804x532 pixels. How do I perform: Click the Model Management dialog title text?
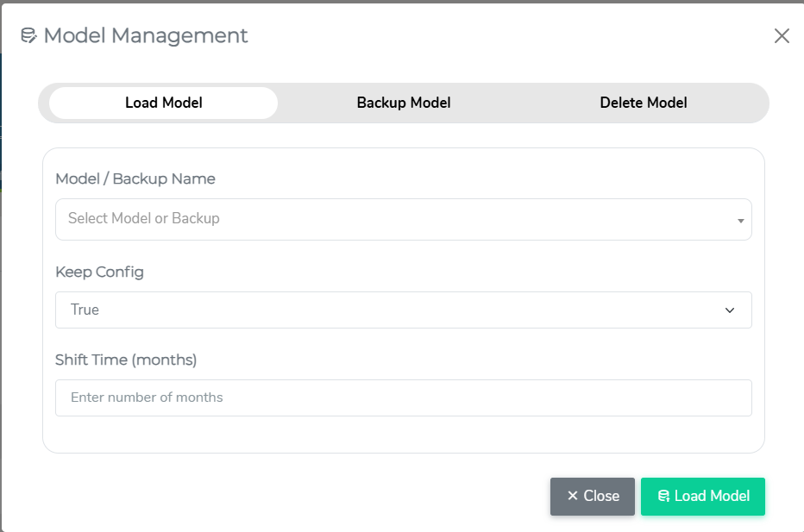tap(146, 35)
